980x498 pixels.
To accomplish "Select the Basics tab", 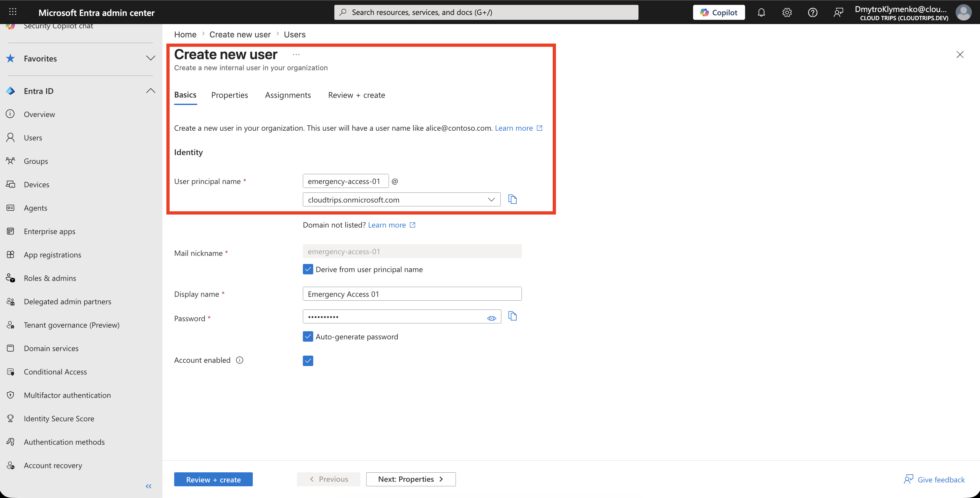I will [185, 95].
